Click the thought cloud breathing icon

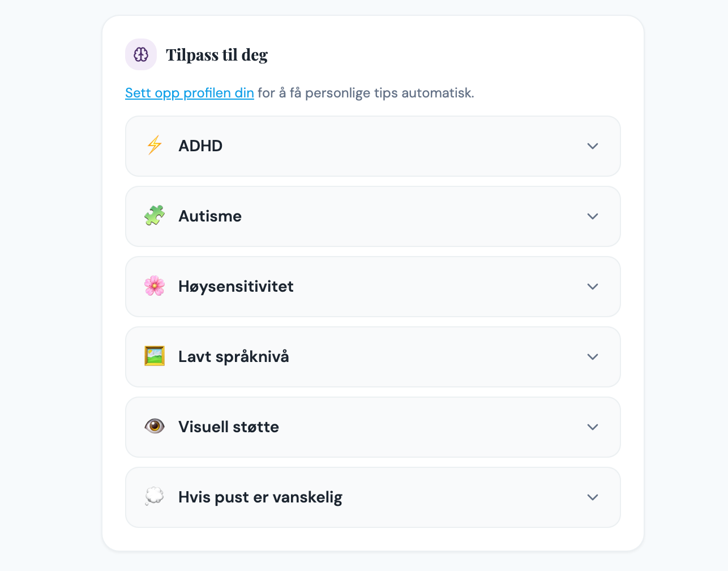point(155,497)
